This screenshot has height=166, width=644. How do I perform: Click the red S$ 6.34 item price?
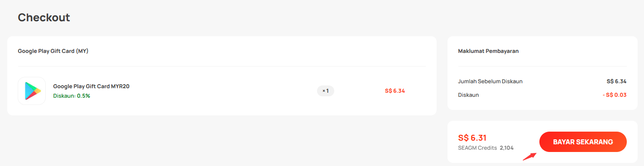tap(395, 91)
